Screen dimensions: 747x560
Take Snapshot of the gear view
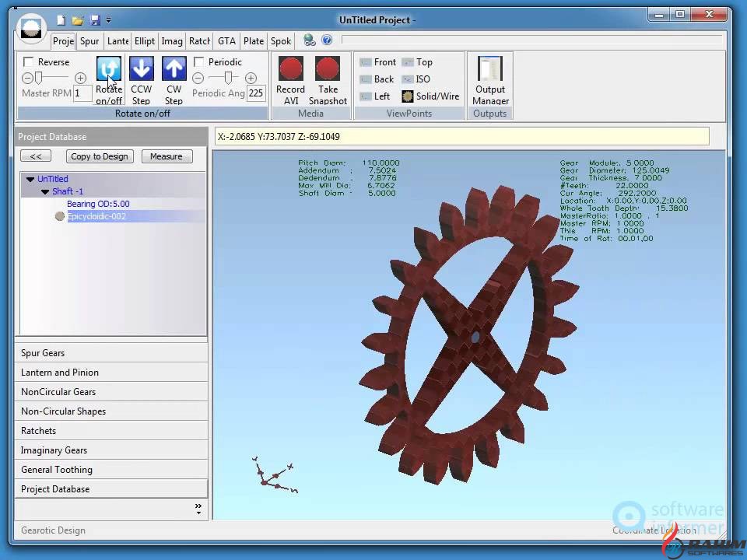(x=328, y=69)
